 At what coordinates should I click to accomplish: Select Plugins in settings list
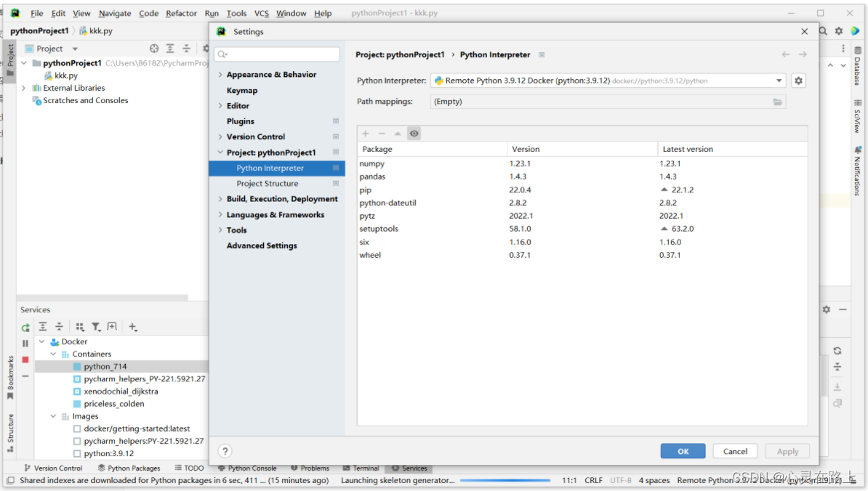[x=240, y=121]
